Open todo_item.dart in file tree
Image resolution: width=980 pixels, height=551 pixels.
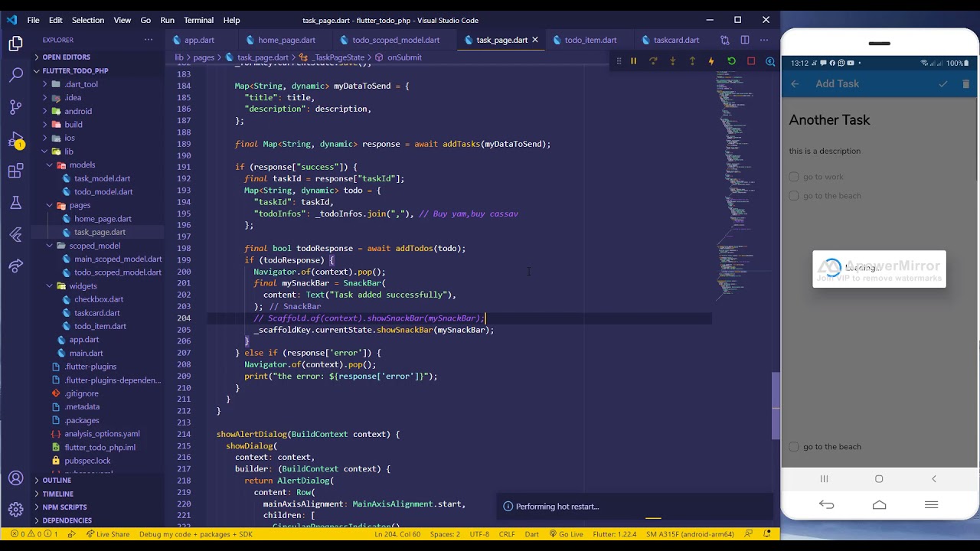(100, 326)
